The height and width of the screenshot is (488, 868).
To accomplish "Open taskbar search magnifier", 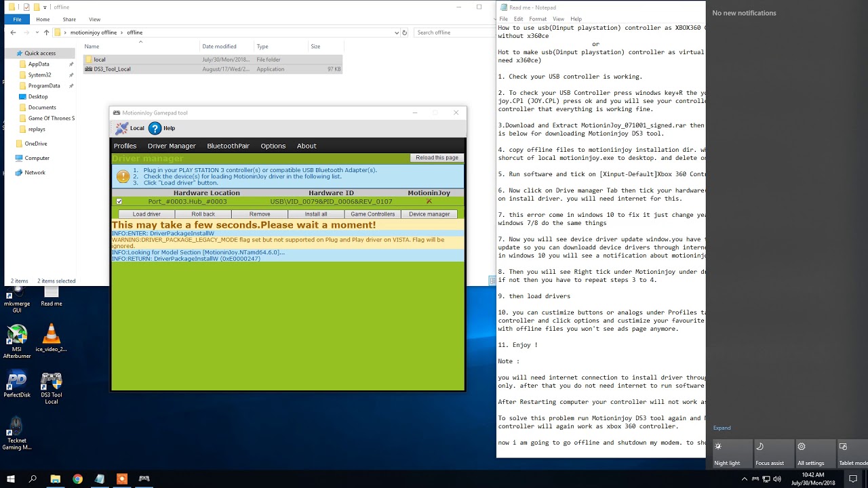I will point(33,479).
